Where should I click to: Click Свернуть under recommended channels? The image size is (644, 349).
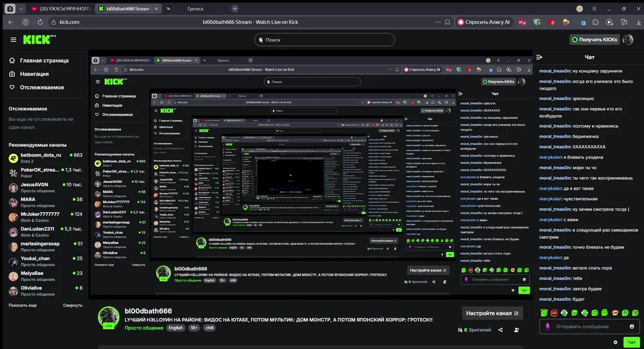pyautogui.click(x=73, y=305)
